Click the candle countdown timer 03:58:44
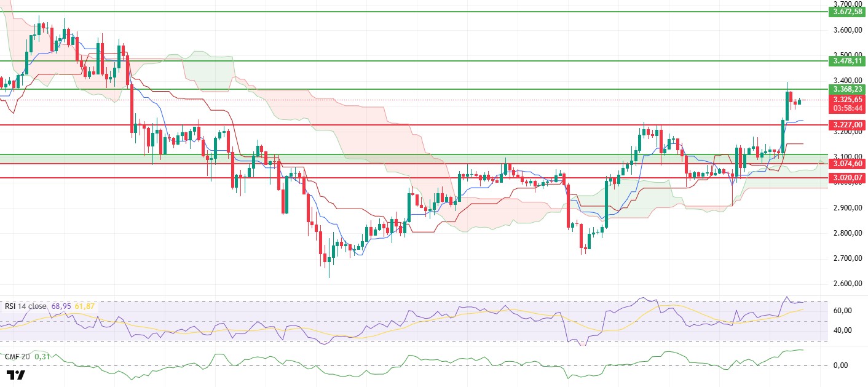 [x=847, y=108]
